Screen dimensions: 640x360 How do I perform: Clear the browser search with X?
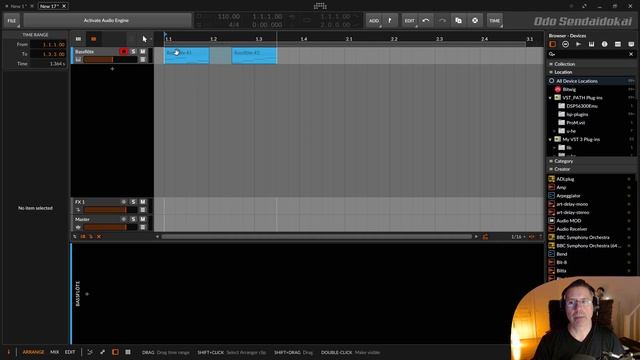631,54
